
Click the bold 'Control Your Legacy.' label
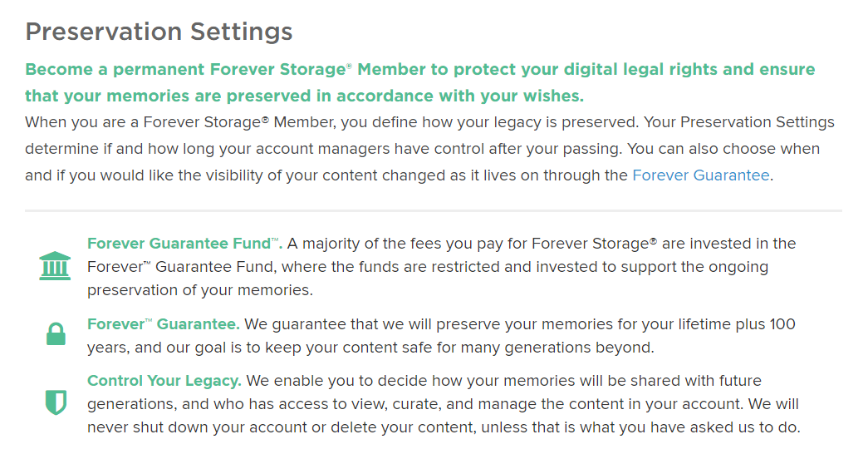[164, 381]
